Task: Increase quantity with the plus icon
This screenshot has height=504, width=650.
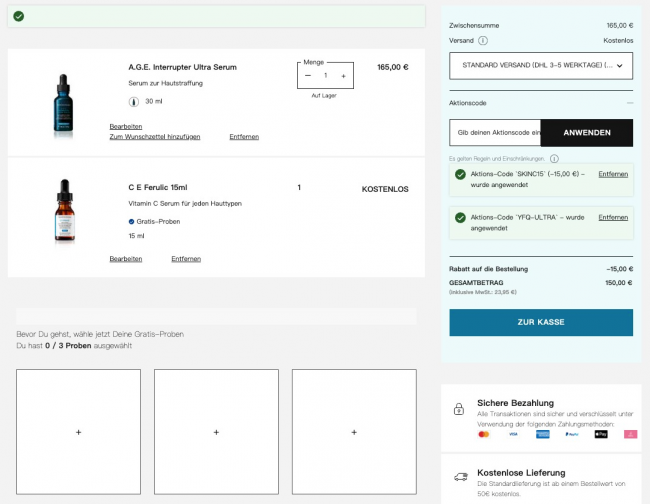Action: [x=343, y=76]
